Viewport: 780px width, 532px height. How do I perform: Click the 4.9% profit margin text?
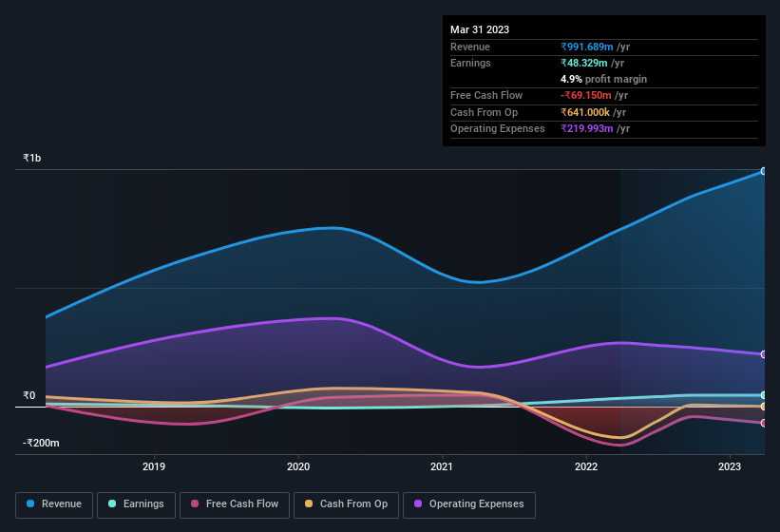603,79
